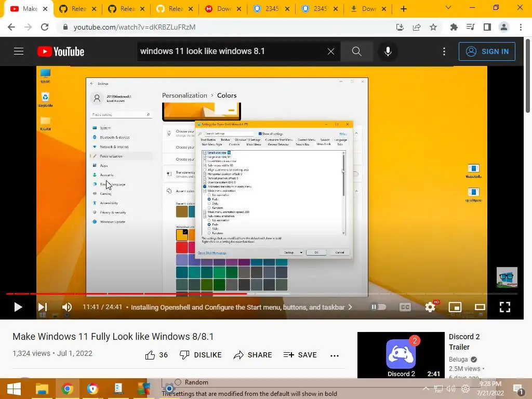Open the Extensions puzzle menu

coord(454,27)
